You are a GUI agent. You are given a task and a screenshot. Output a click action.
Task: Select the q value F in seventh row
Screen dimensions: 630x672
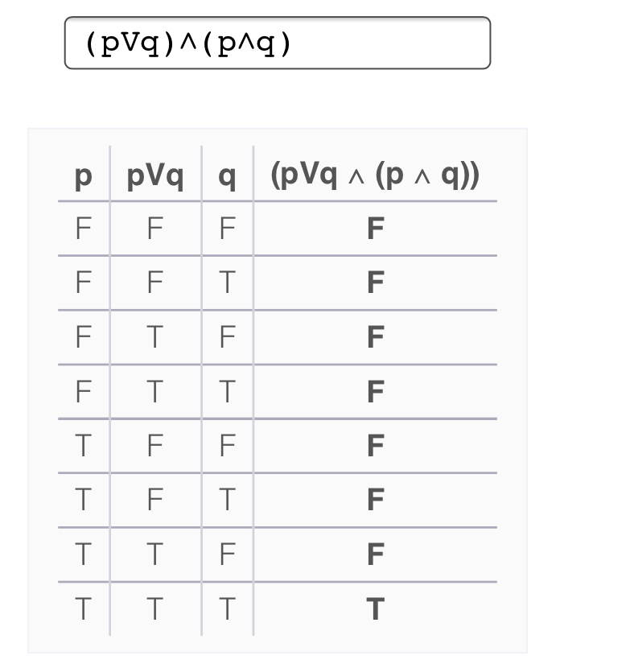click(227, 555)
